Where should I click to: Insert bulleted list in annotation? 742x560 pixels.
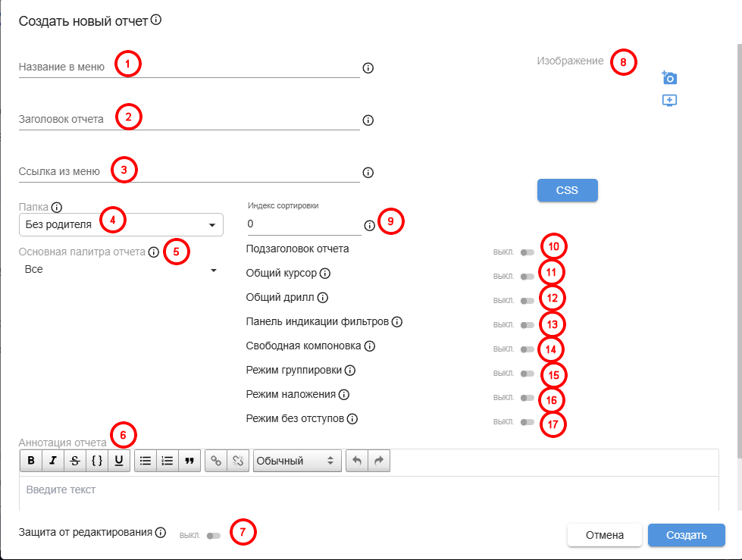pos(146,460)
